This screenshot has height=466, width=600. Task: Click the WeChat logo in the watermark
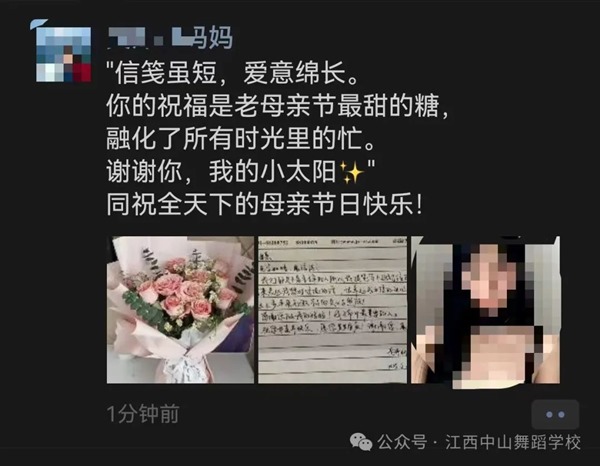click(x=360, y=442)
